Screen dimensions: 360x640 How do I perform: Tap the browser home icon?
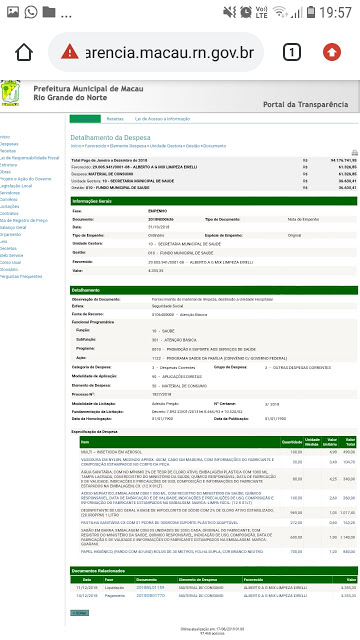coord(24,52)
